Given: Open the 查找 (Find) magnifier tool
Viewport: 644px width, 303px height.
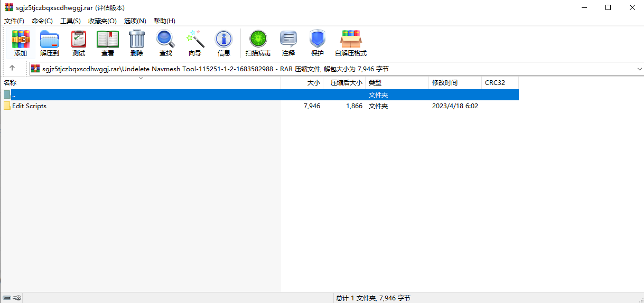Looking at the screenshot, I should click(166, 43).
